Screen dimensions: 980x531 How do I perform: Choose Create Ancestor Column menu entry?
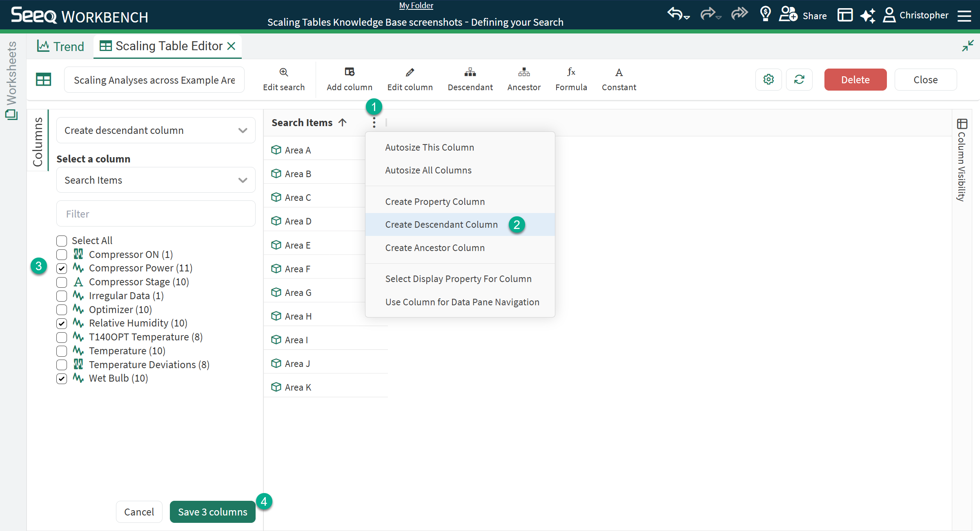pyautogui.click(x=435, y=248)
